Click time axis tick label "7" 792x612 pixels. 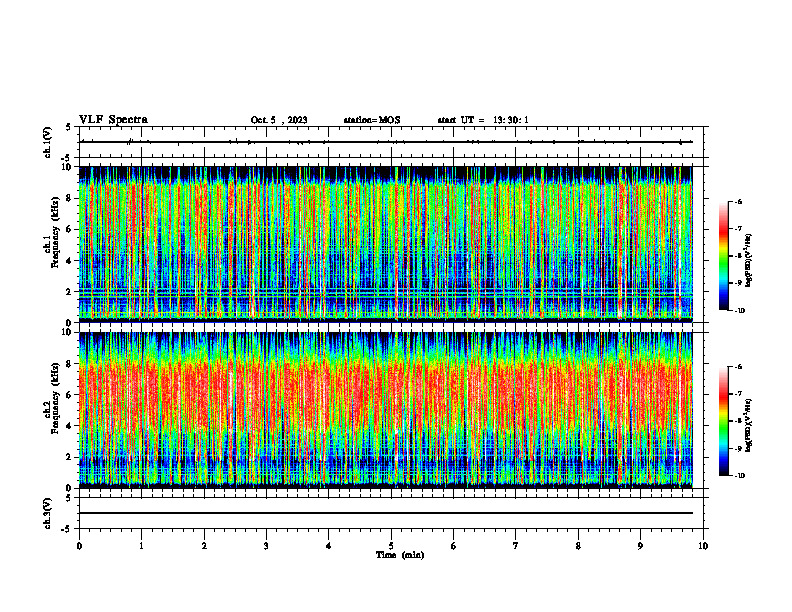(516, 546)
